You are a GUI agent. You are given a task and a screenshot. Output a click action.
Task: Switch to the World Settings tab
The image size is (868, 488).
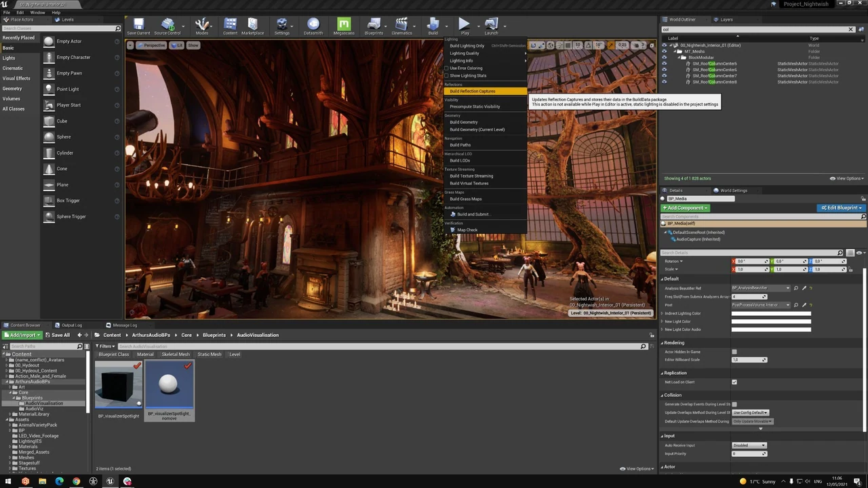click(x=732, y=190)
